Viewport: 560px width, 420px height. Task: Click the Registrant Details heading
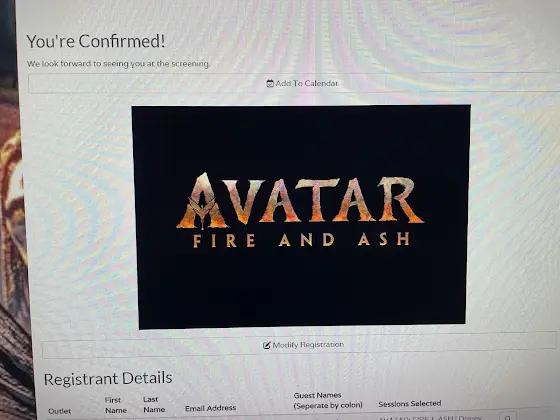click(x=108, y=378)
